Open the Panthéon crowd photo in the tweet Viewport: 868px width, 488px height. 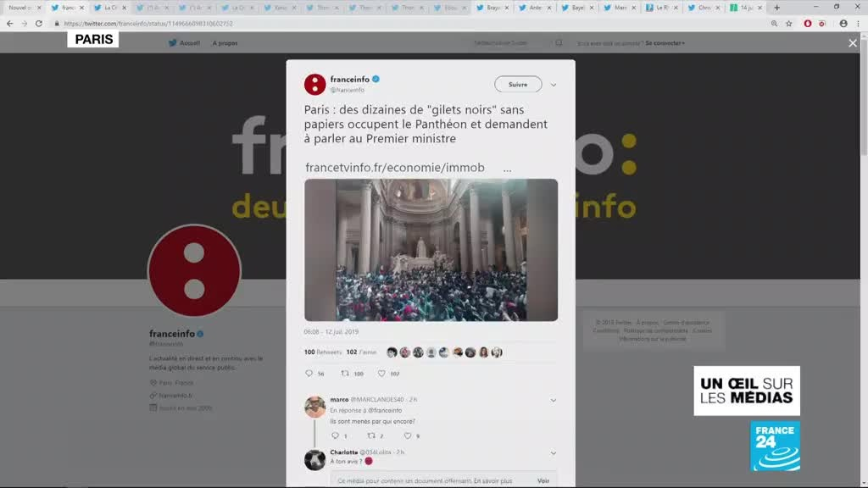431,250
